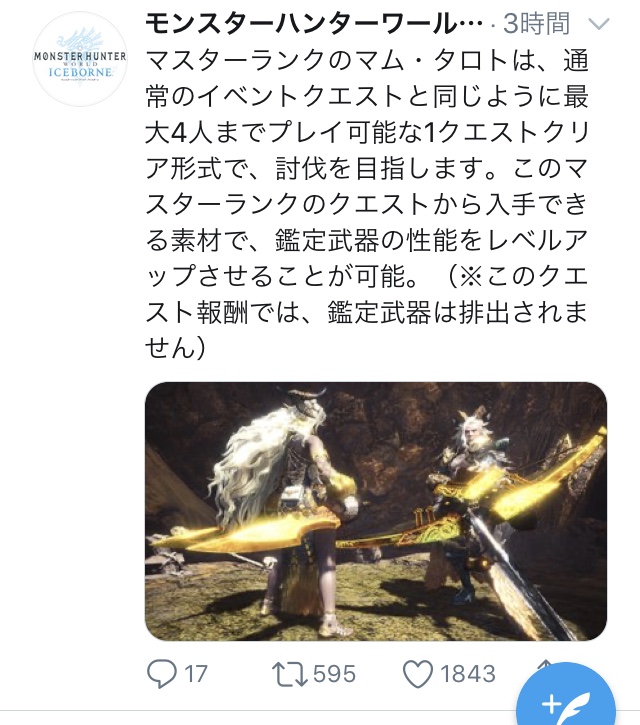Image resolution: width=640 pixels, height=725 pixels.
Task: Retweet this Mam Tarot post
Action: coord(289,674)
